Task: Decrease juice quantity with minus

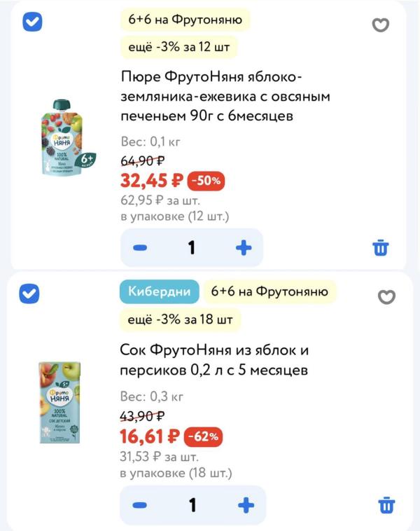Action: [140, 505]
